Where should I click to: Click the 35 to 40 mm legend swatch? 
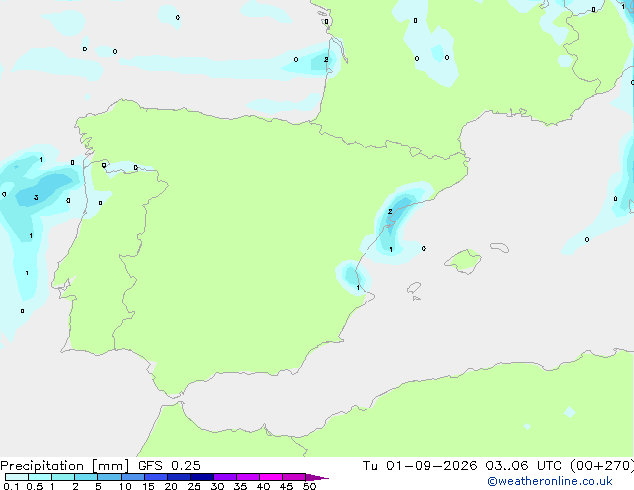tap(247, 477)
